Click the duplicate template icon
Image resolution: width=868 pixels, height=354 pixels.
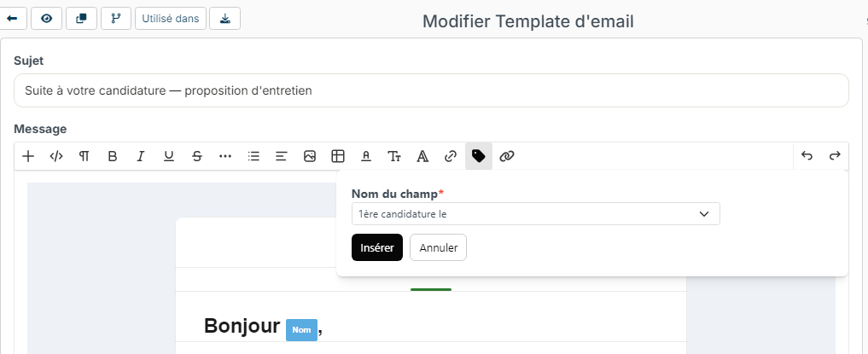pyautogui.click(x=81, y=18)
